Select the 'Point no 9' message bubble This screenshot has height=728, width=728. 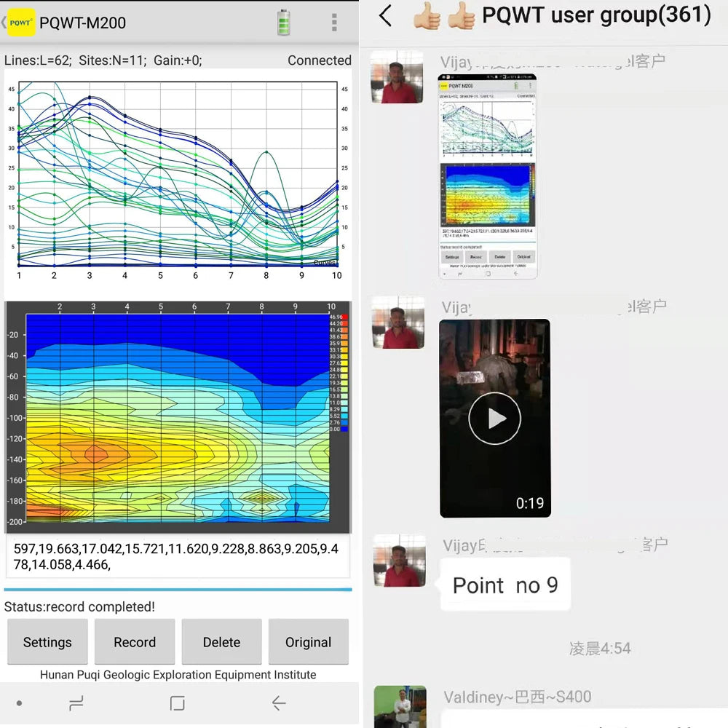click(505, 585)
